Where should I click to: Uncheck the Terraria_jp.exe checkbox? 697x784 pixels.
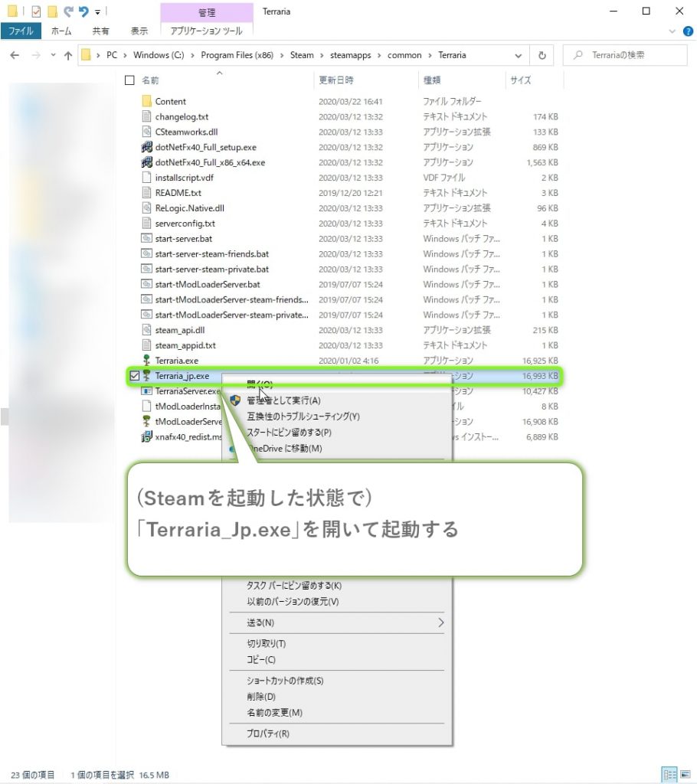(x=135, y=376)
